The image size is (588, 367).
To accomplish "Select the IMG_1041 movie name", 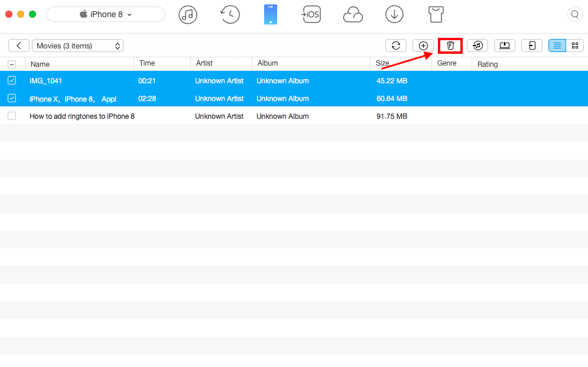I will (46, 81).
